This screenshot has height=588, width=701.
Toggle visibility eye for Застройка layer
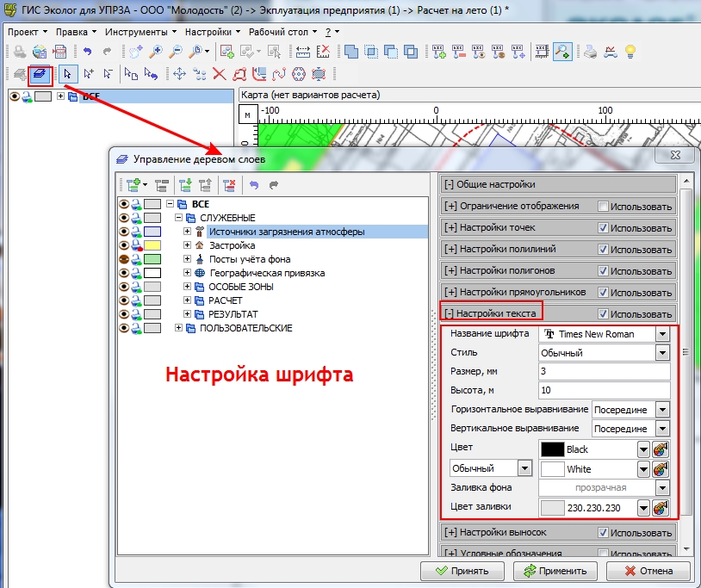pyautogui.click(x=123, y=245)
